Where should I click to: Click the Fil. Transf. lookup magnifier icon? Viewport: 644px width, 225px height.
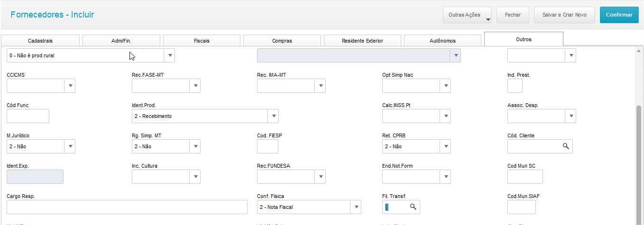(x=413, y=207)
